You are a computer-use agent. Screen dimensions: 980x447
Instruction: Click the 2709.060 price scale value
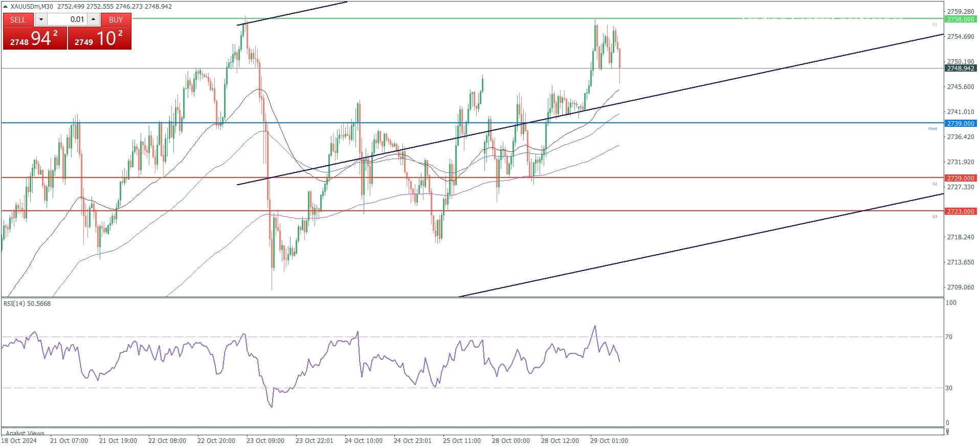[x=961, y=287]
